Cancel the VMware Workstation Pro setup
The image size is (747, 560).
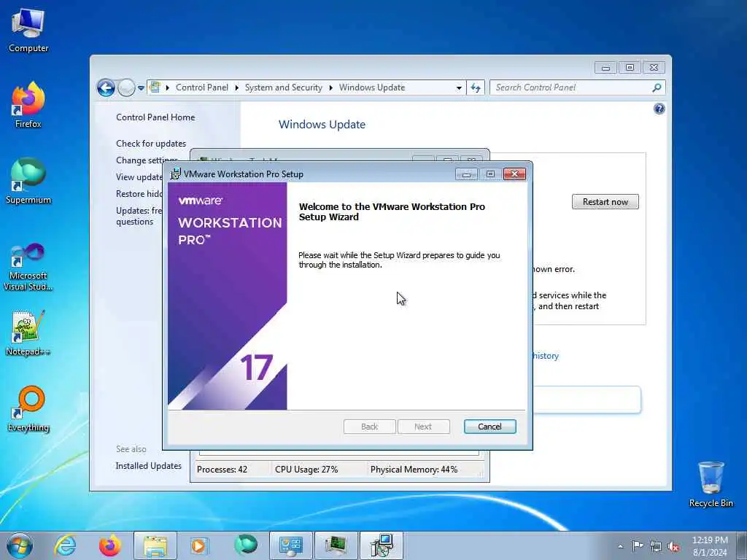(x=489, y=426)
